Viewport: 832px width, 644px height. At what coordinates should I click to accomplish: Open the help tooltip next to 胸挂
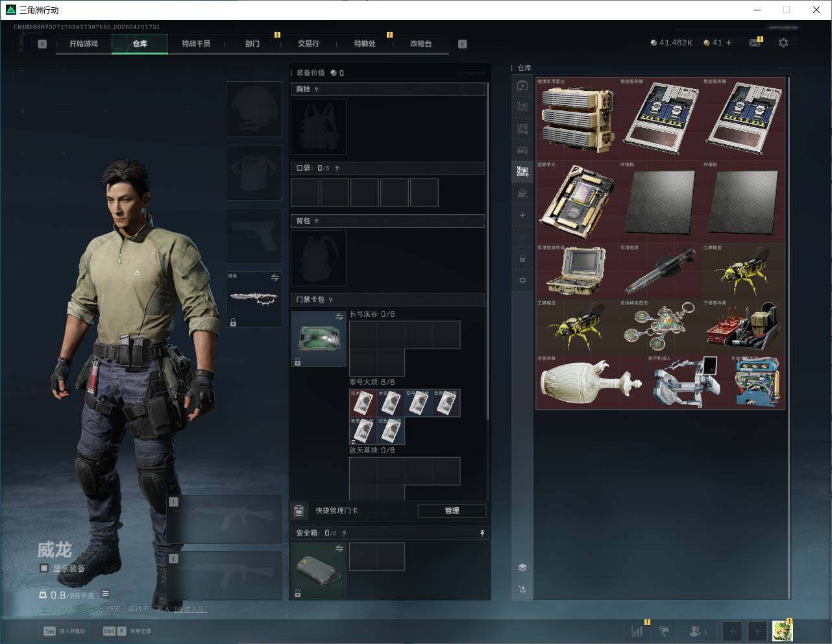click(x=317, y=90)
